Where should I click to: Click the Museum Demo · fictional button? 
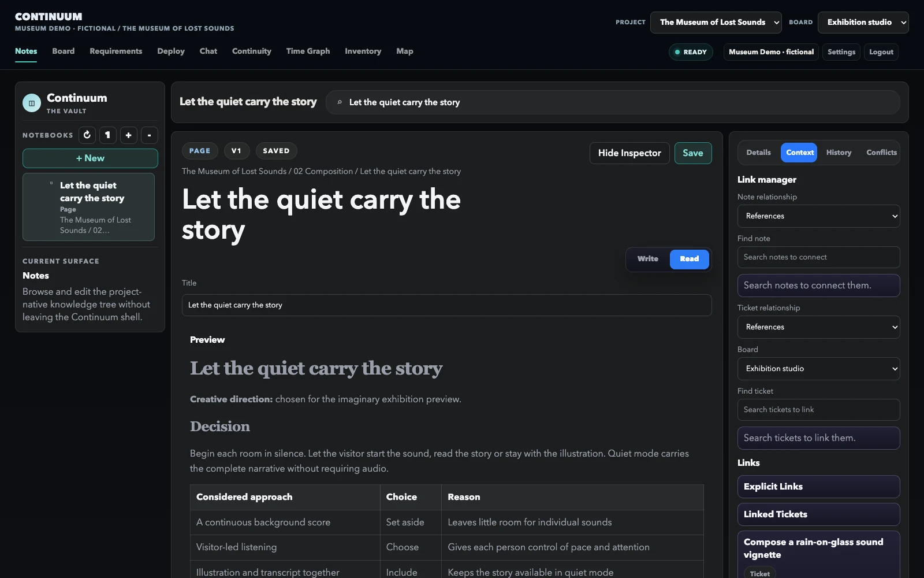(771, 52)
